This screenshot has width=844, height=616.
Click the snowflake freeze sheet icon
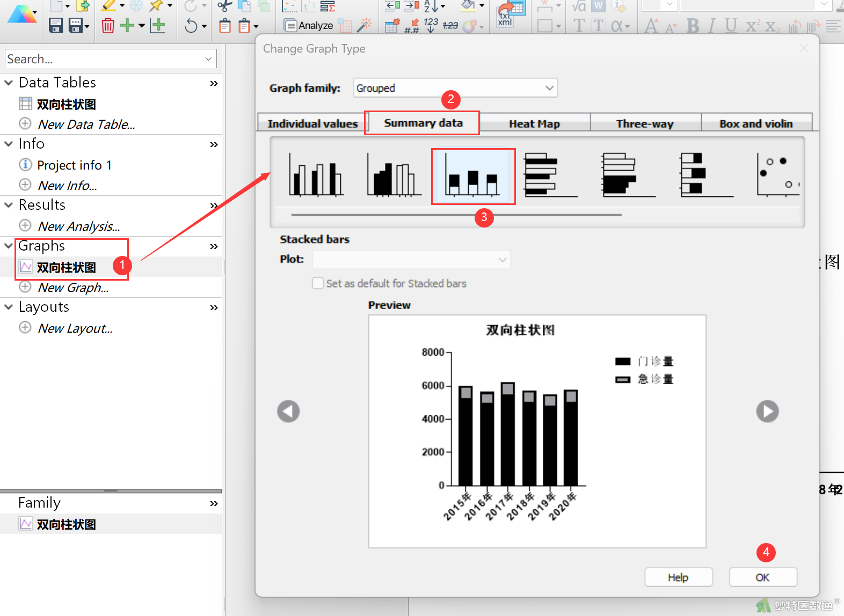(x=137, y=6)
